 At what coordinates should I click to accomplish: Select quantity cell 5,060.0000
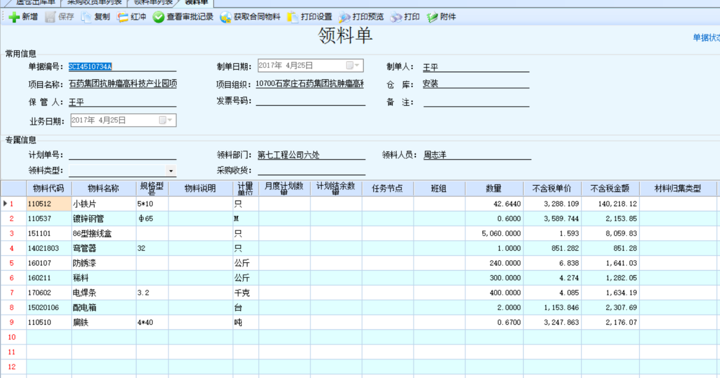click(494, 233)
